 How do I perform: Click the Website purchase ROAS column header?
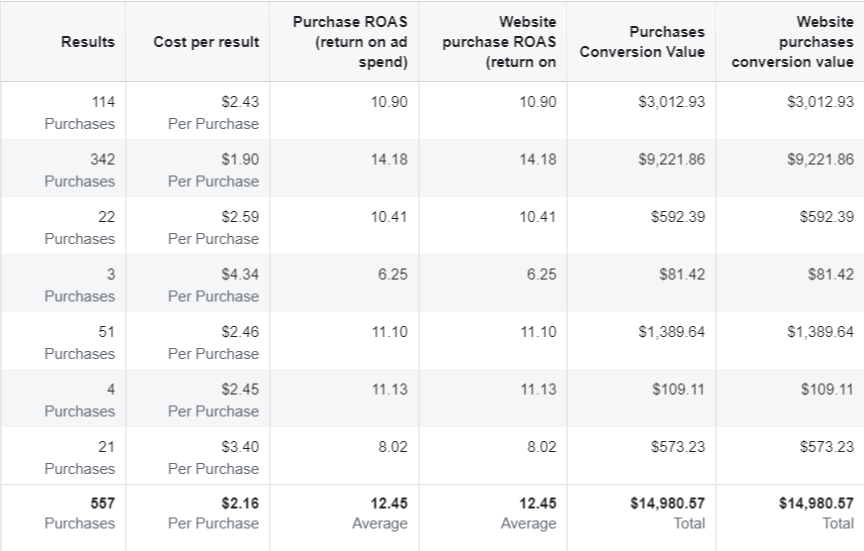pyautogui.click(x=499, y=41)
